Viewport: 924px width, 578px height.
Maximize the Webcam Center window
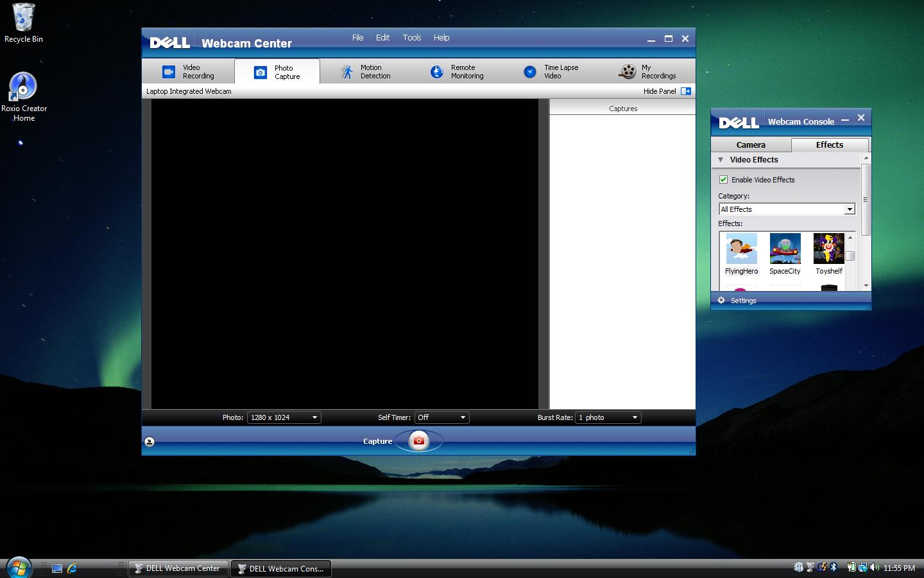coord(668,39)
